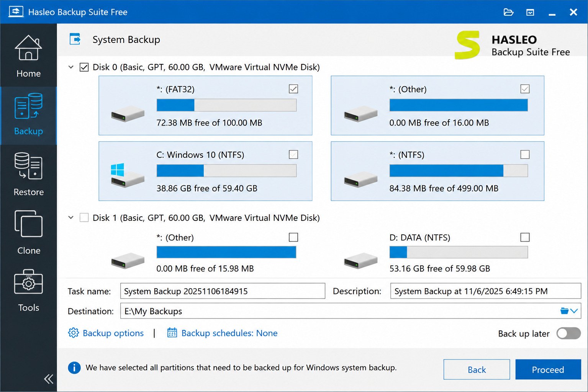
Task: Click the D: DATA usage bar
Action: pyautogui.click(x=459, y=252)
